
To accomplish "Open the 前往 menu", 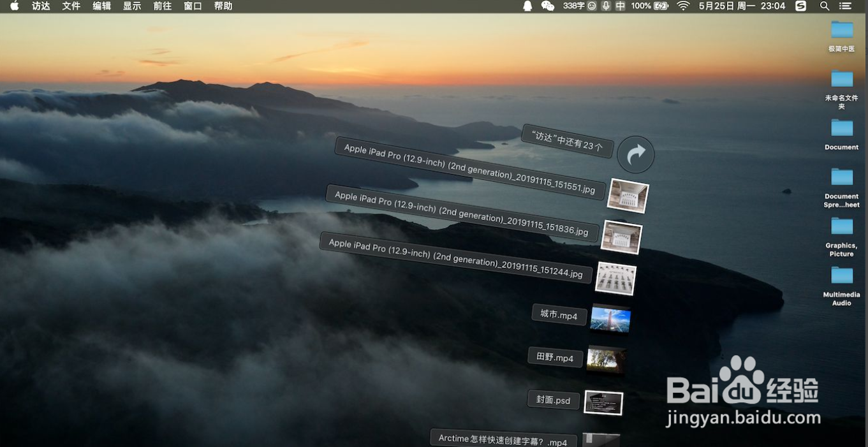I will (163, 6).
